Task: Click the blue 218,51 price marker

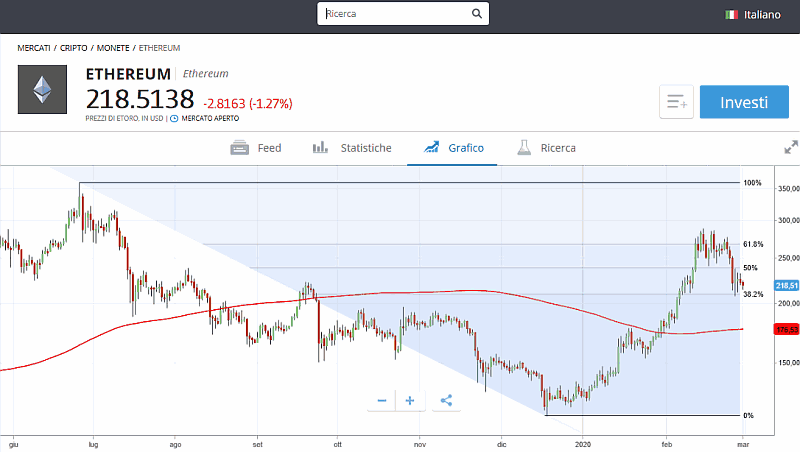Action: [785, 285]
